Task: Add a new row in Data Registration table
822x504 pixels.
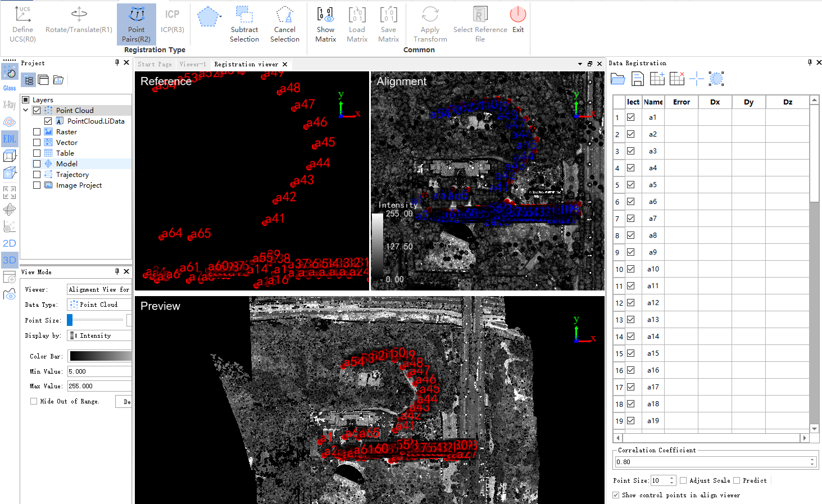Action: click(657, 79)
